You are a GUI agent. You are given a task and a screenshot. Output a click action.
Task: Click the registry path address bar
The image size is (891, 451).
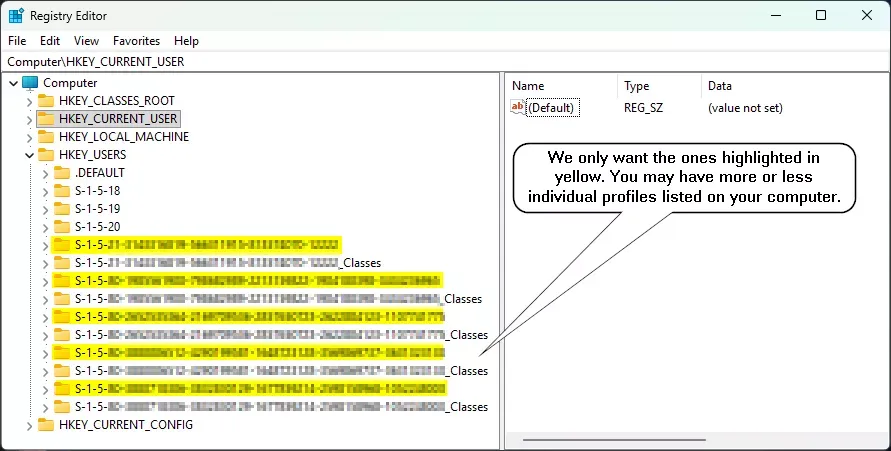click(446, 61)
